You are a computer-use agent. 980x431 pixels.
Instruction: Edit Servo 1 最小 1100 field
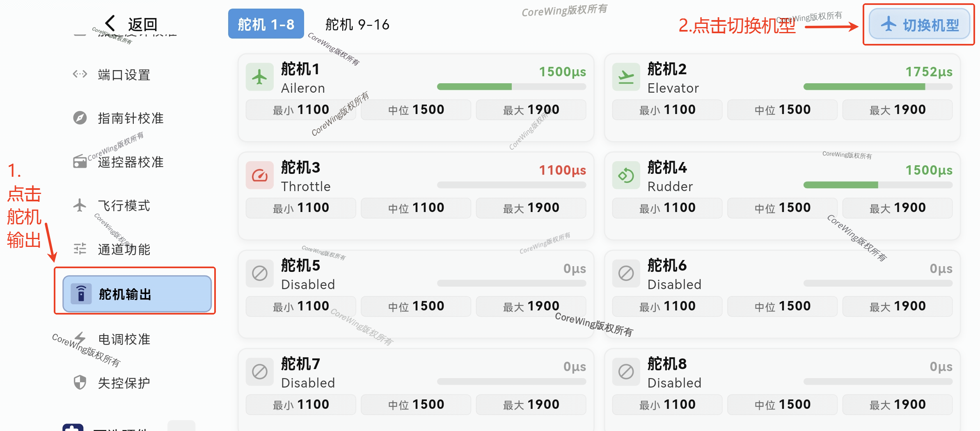click(x=301, y=110)
